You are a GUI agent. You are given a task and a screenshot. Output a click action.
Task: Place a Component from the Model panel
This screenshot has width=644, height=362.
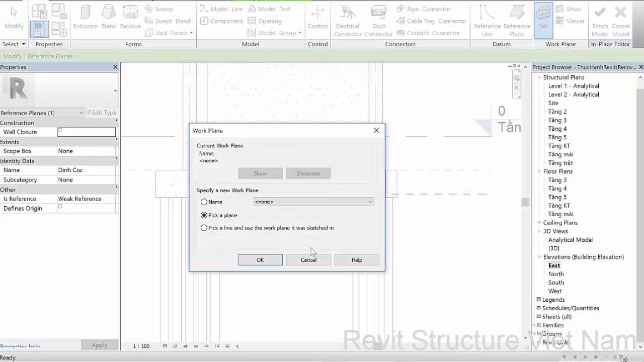(221, 21)
